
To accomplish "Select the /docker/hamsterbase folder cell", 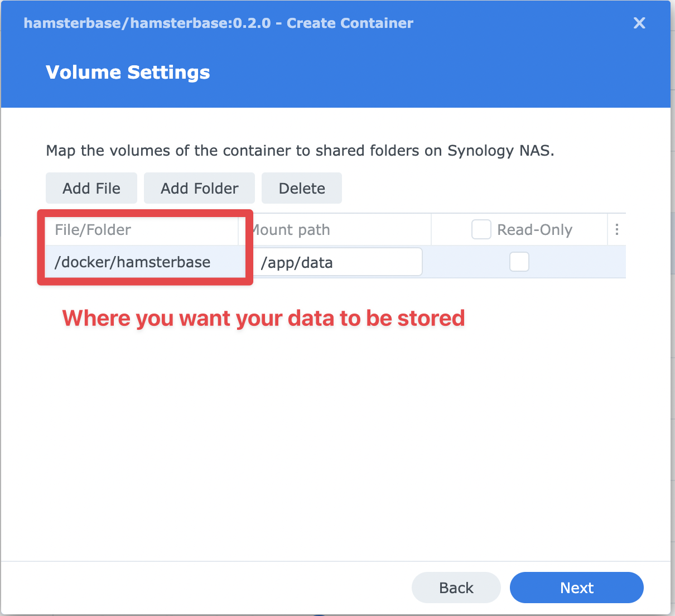I will (133, 262).
